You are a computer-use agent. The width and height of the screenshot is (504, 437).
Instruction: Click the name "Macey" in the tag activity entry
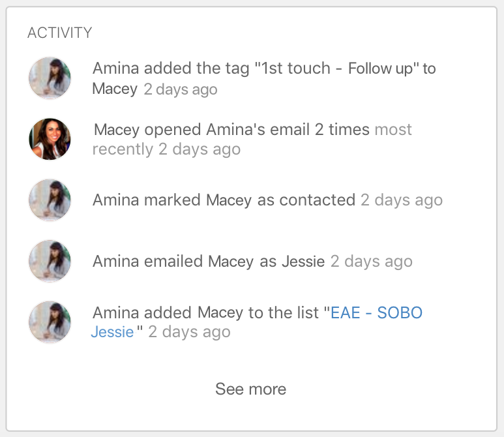click(x=115, y=89)
